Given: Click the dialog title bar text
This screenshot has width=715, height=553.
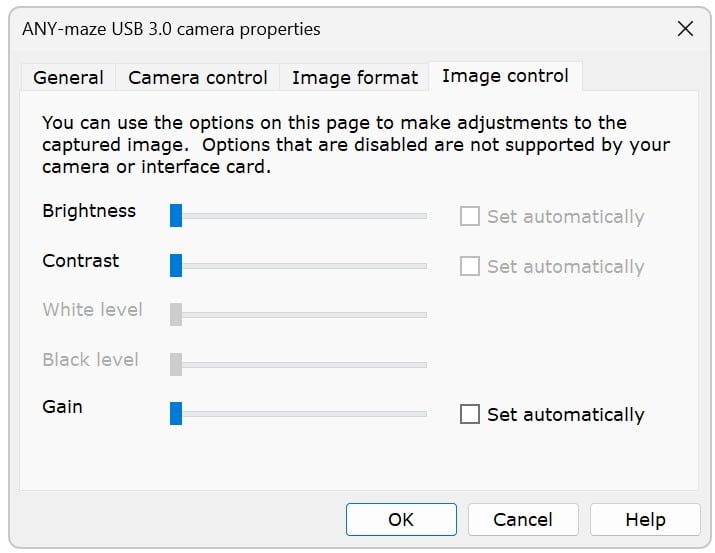Looking at the screenshot, I should 171,29.
